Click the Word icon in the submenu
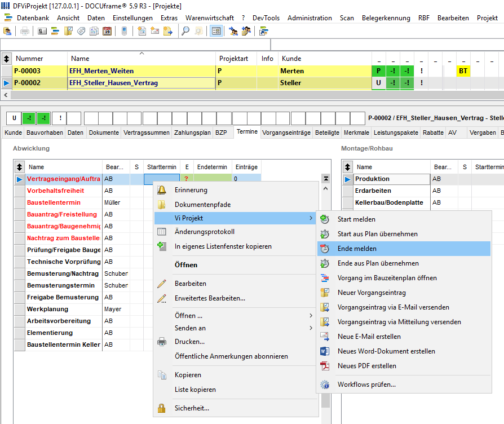This screenshot has width=504, height=424. (x=325, y=351)
